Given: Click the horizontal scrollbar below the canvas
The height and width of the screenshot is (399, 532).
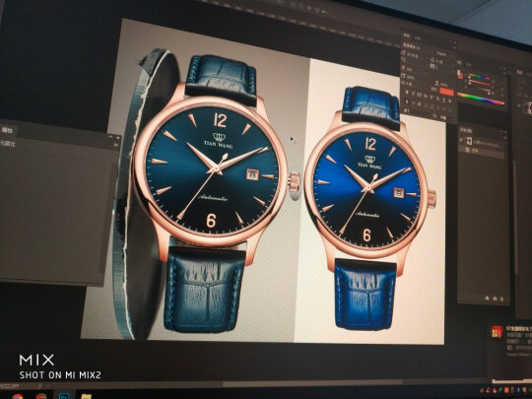Looking at the screenshot, I should coord(312,383).
